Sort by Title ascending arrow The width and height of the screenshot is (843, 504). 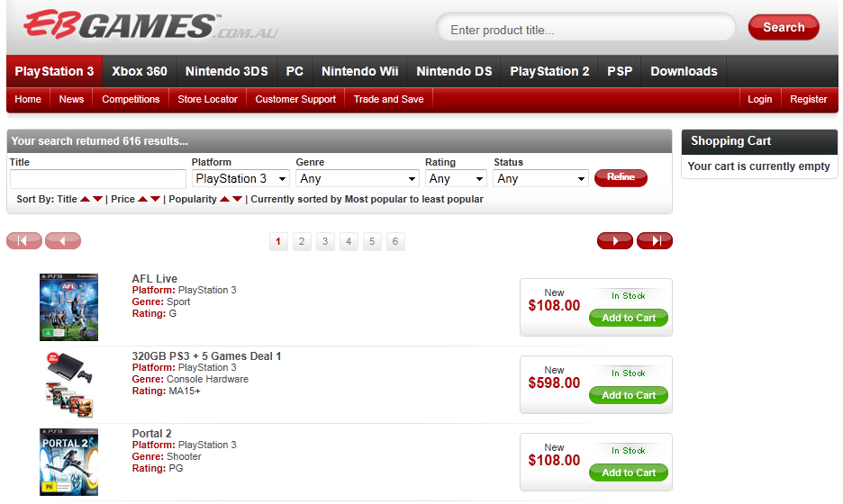pyautogui.click(x=86, y=200)
